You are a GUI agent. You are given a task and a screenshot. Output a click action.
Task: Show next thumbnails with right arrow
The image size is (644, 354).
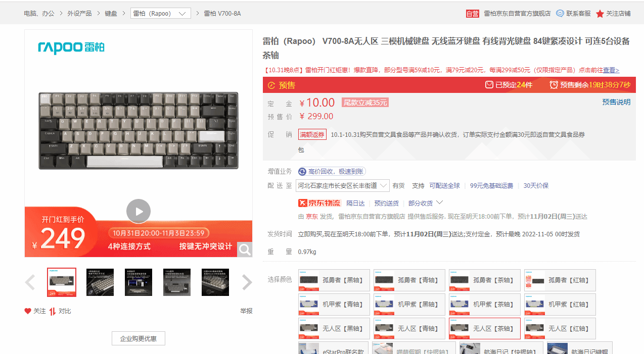click(x=247, y=282)
